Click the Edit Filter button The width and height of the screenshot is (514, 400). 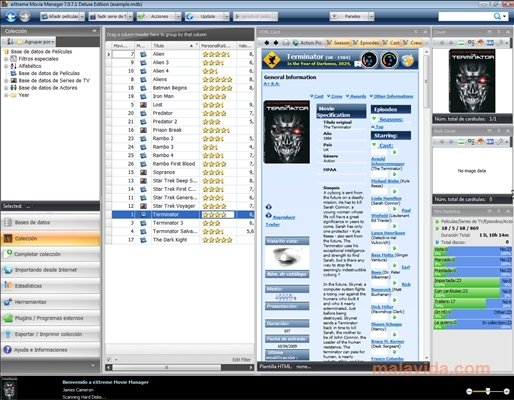241,359
